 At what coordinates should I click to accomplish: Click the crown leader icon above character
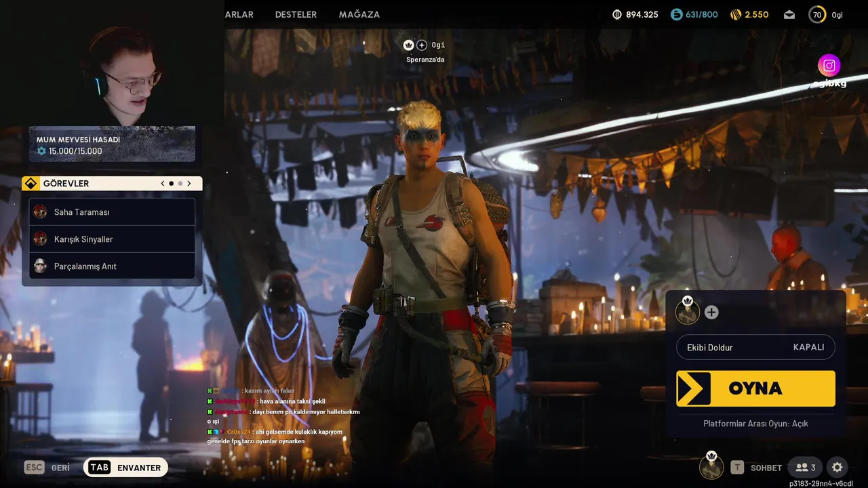pos(409,45)
